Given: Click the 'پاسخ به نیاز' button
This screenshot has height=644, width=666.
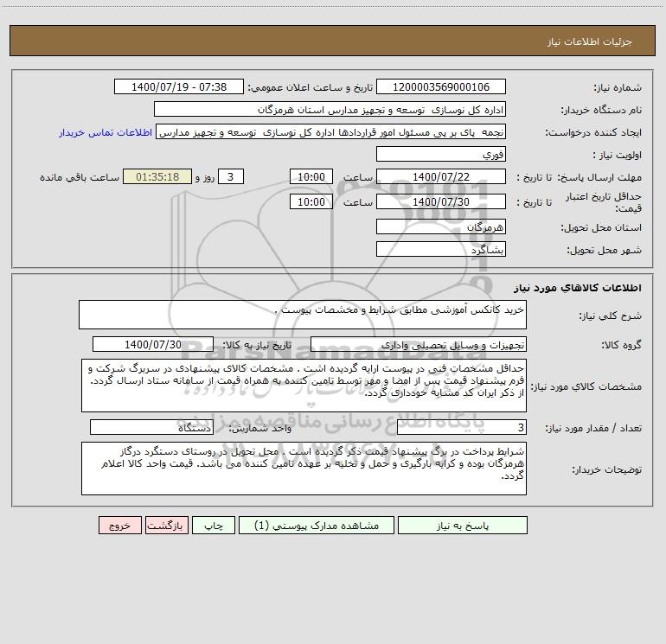Looking at the screenshot, I should click(x=463, y=526).
